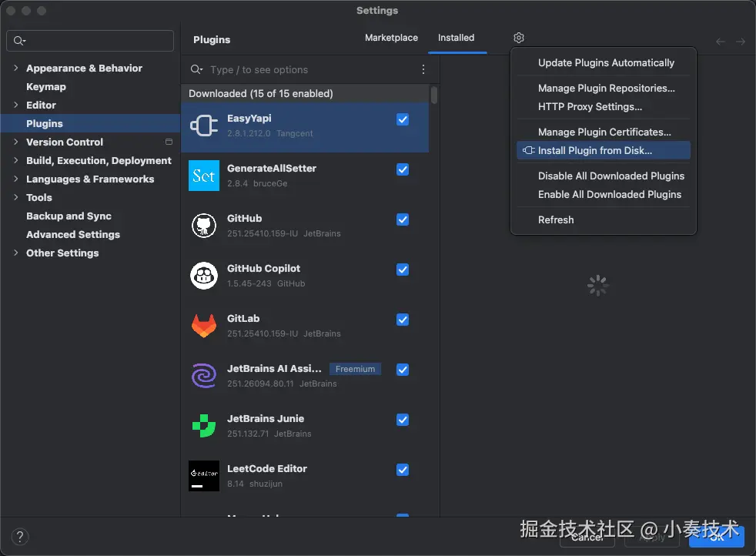Click the GitLab fox plugin icon
The image size is (756, 556).
tap(204, 326)
